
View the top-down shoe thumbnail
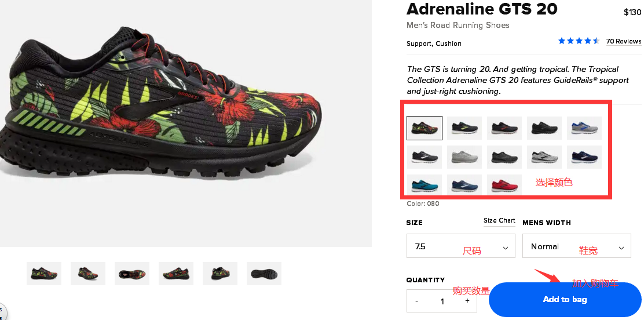tap(132, 274)
